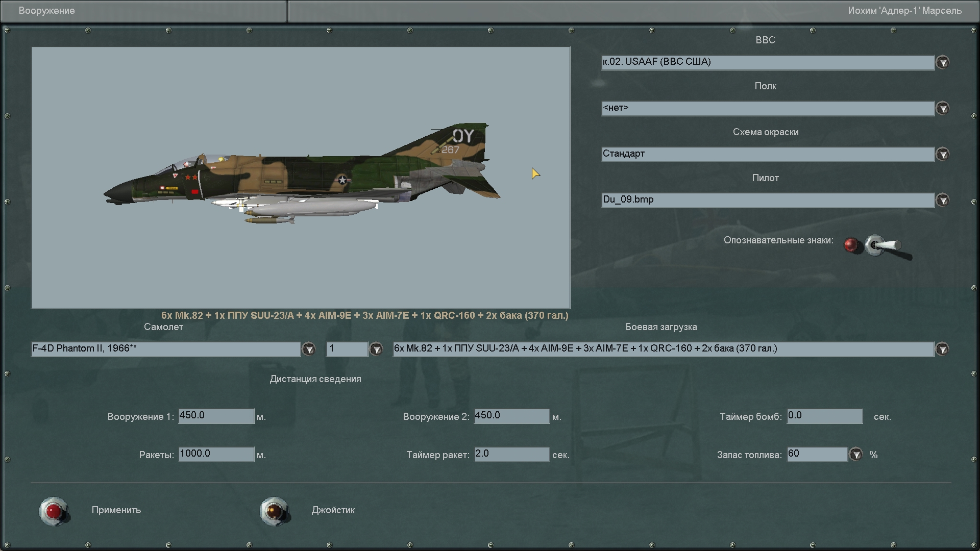Expand the Боевая загрузка loadout arrow
Image resolution: width=980 pixels, height=551 pixels.
click(x=942, y=349)
